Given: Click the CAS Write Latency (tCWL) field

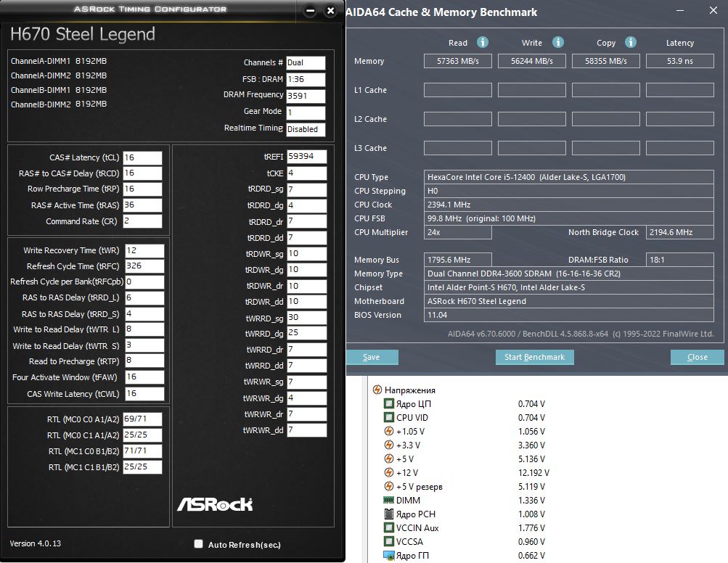Looking at the screenshot, I should pyautogui.click(x=144, y=393).
